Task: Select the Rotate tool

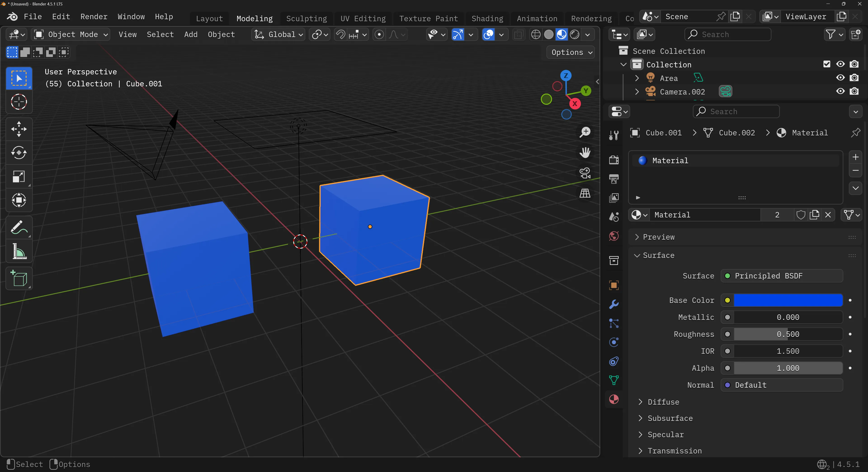Action: (x=19, y=153)
